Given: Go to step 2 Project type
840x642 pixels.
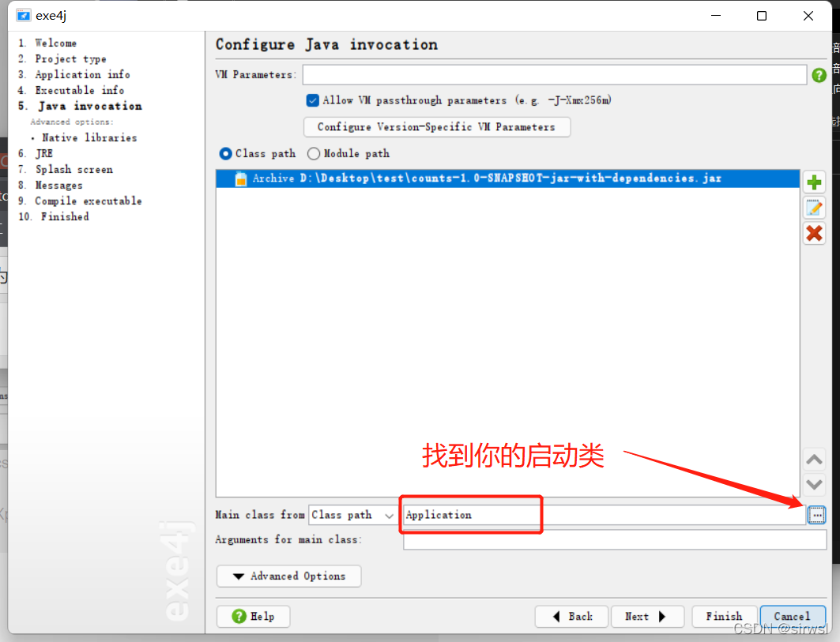Looking at the screenshot, I should click(62, 59).
